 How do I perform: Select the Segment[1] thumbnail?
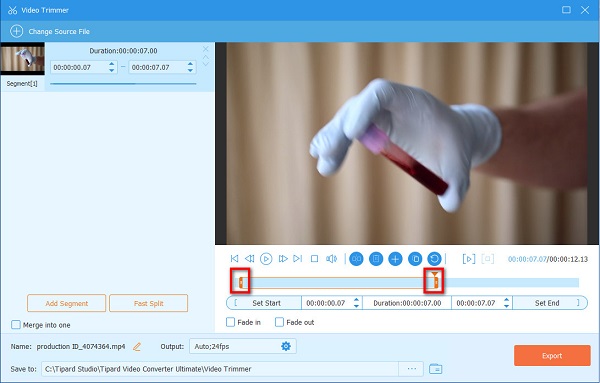coord(23,59)
